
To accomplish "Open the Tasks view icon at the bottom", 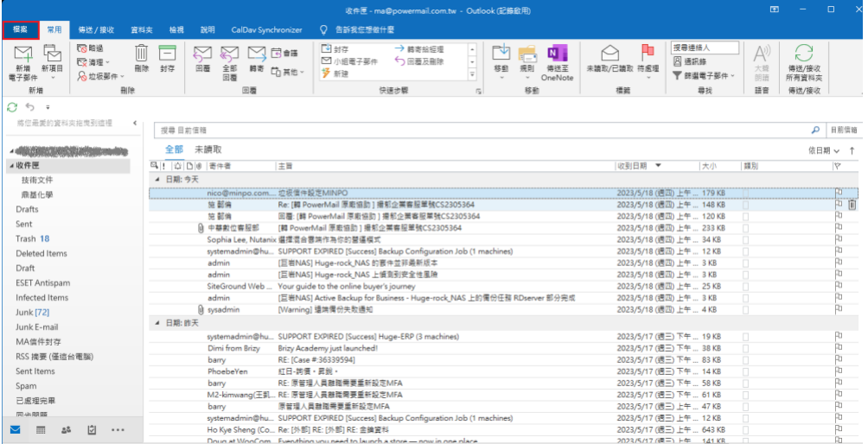I will pos(92,429).
